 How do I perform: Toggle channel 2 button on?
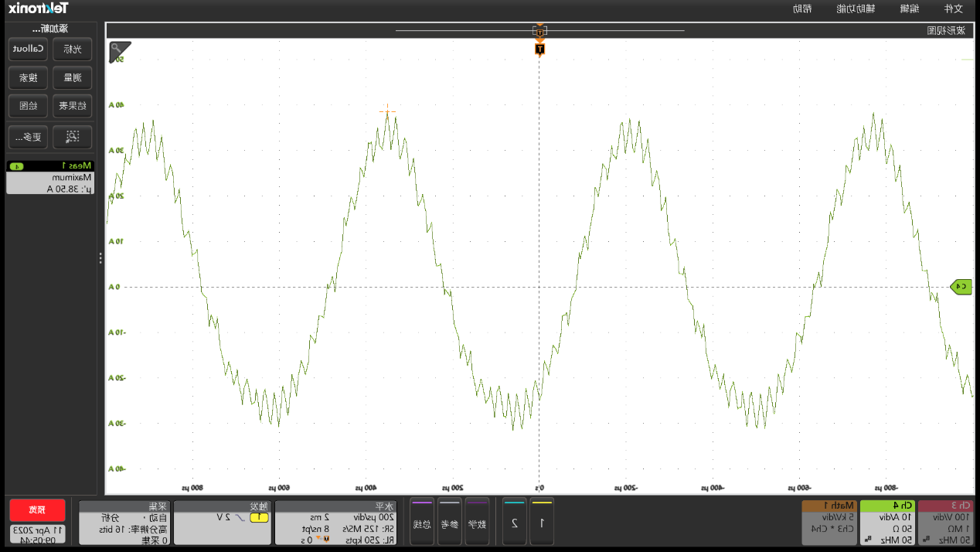click(514, 522)
